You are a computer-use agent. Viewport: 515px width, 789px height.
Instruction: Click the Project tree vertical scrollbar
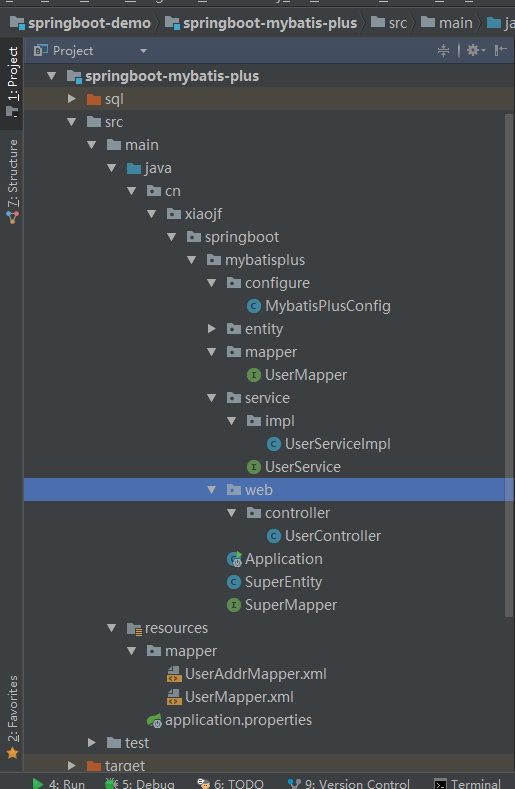[x=509, y=365]
